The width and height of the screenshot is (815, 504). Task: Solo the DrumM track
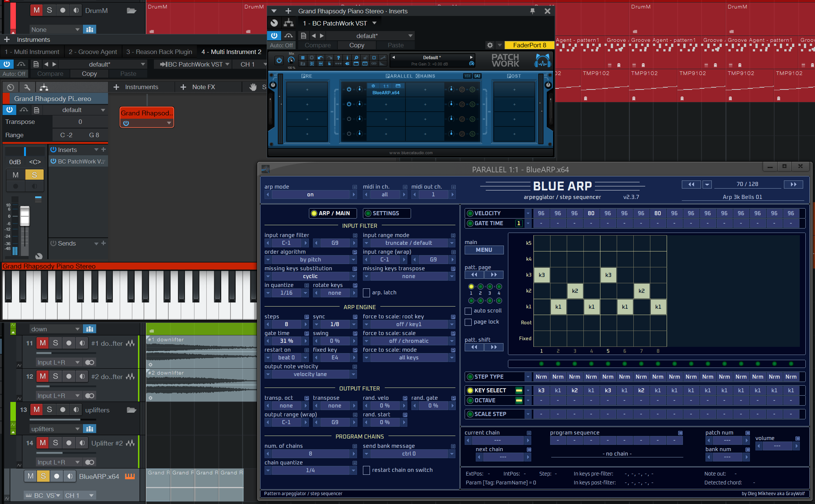point(50,10)
